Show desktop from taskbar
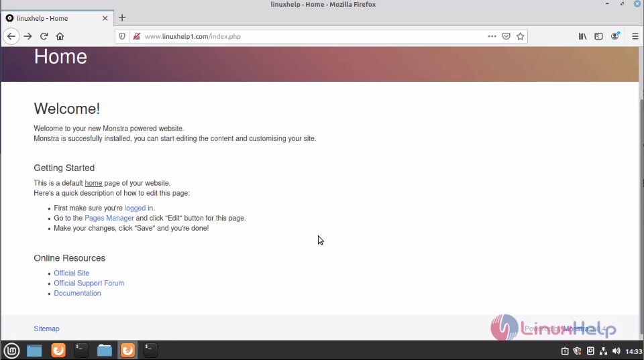This screenshot has width=644, height=360. pyautogui.click(x=34, y=351)
